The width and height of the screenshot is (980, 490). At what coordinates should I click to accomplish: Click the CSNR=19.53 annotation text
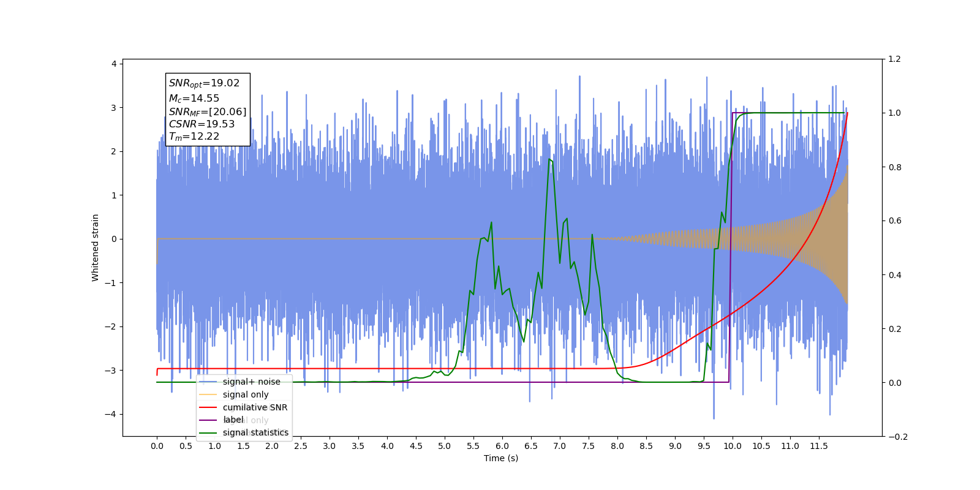(x=202, y=124)
